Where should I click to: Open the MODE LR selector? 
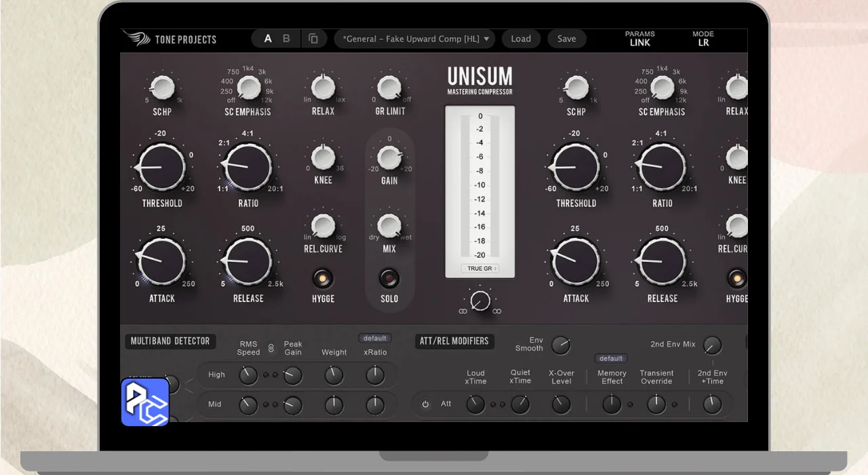coord(703,39)
